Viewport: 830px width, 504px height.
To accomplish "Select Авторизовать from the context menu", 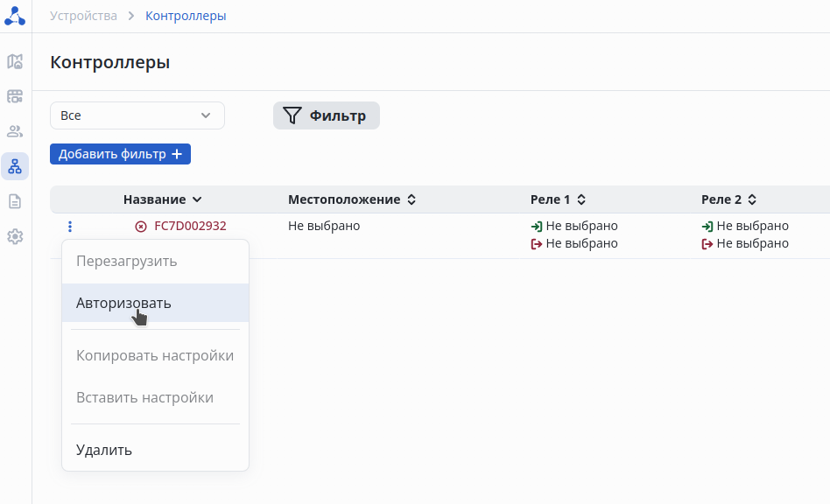I will pyautogui.click(x=123, y=304).
